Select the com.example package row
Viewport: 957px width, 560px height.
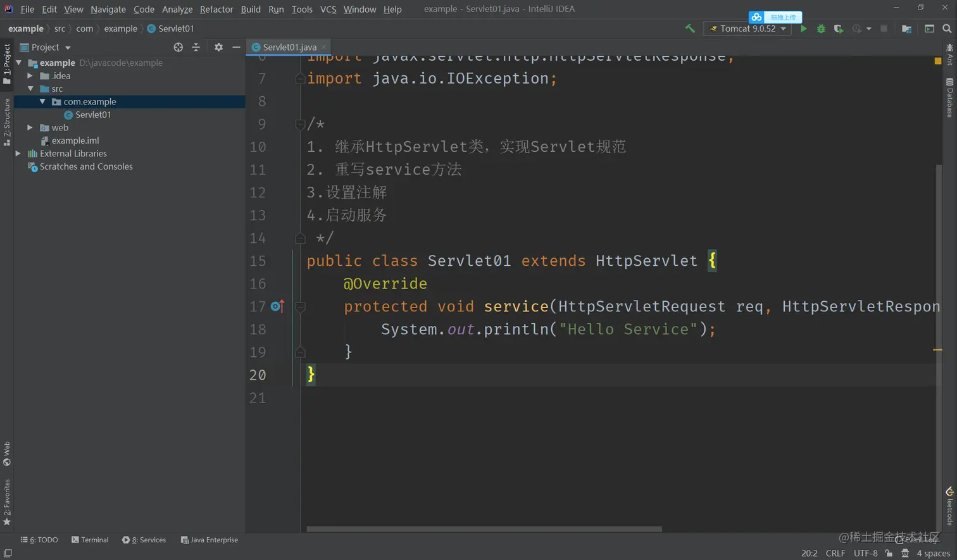coord(129,102)
